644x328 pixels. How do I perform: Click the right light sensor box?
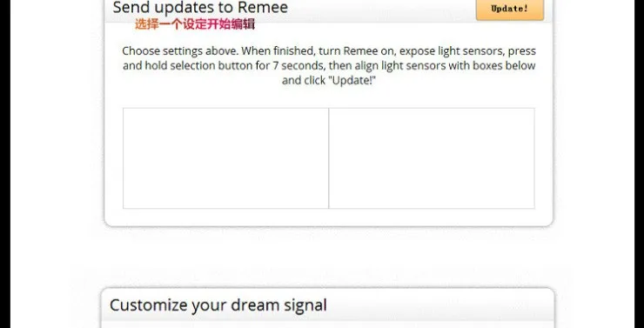tap(432, 158)
